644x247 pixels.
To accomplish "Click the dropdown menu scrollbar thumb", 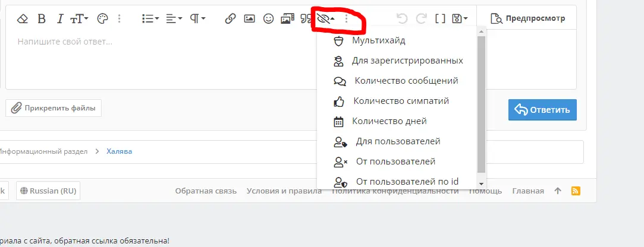I will 482,104.
